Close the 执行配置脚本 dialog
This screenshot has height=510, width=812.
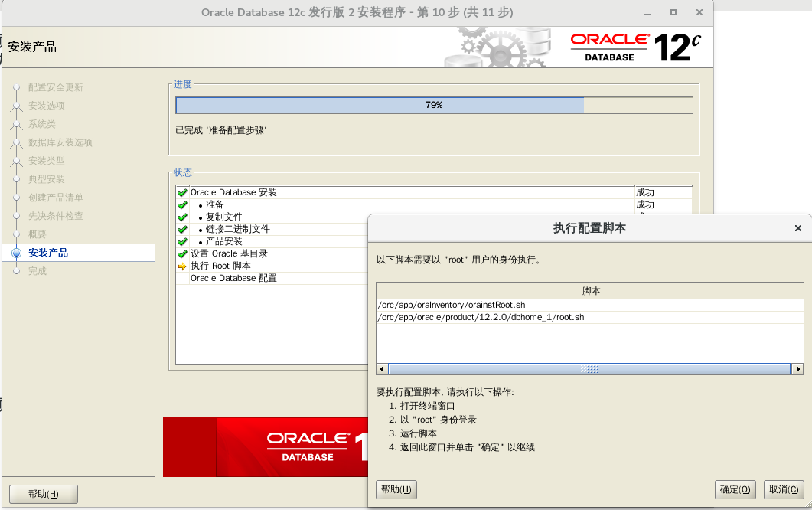pos(798,228)
